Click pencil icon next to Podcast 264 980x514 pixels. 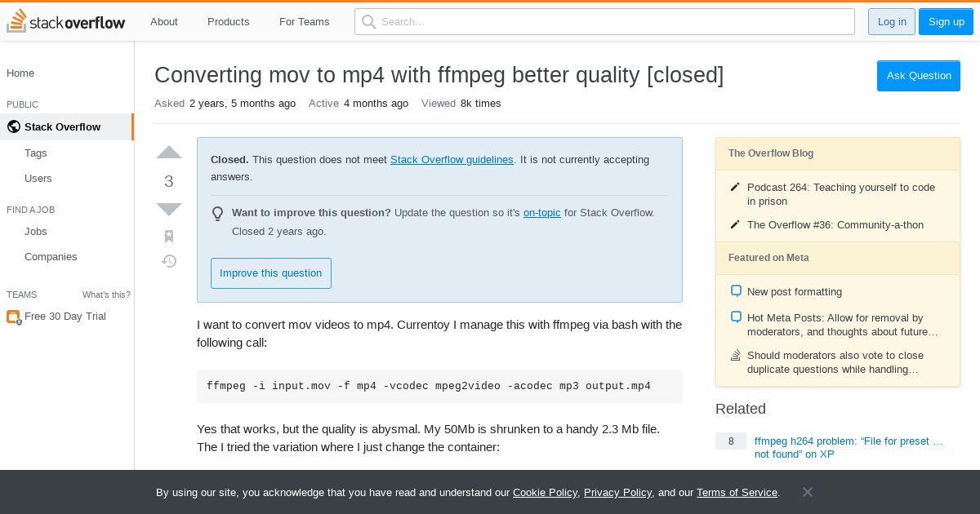(735, 188)
